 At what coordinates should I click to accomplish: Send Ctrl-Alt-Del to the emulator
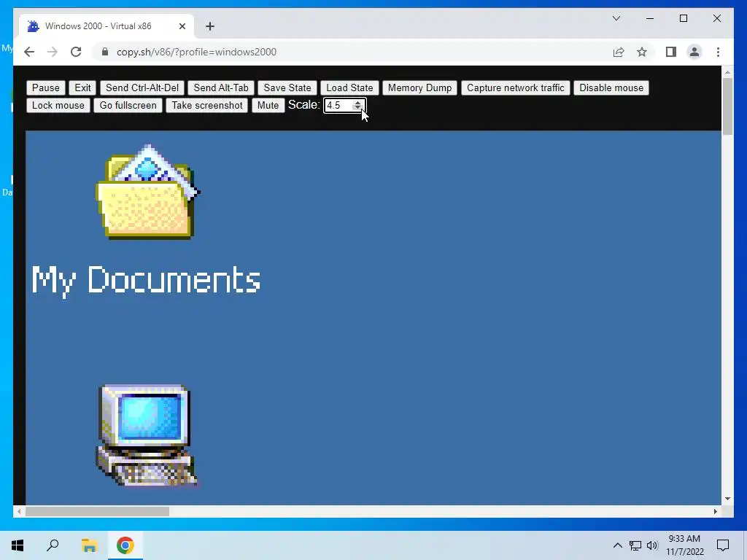tap(142, 87)
